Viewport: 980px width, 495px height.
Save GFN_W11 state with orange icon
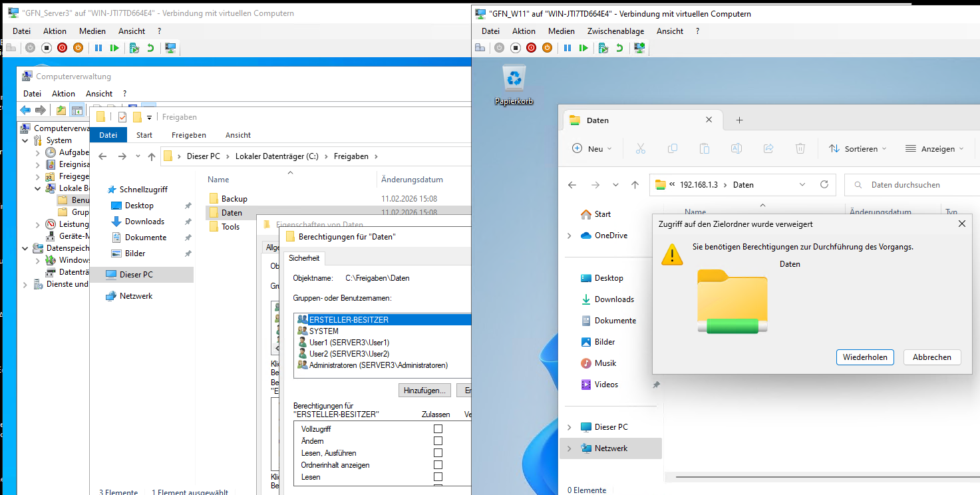(x=547, y=48)
